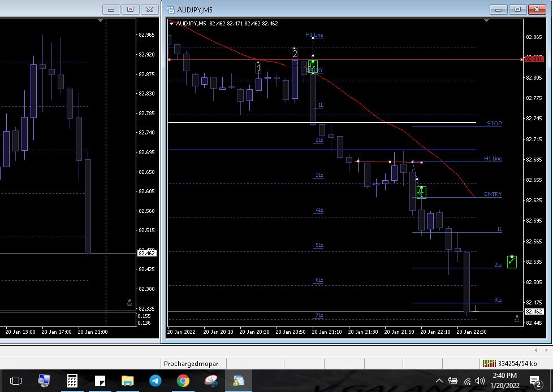This screenshot has height=392, width=553.
Task: Select the left endpoint of the red horizontal line
Action: [169, 59]
